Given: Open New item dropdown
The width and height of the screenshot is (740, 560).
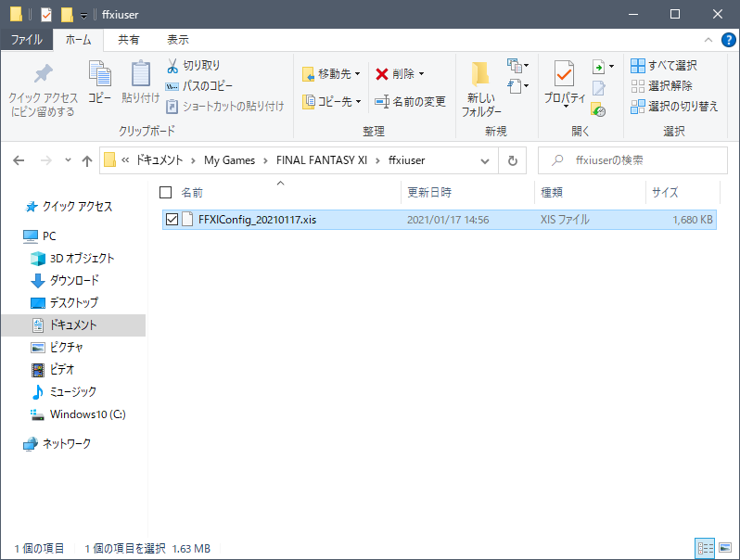Looking at the screenshot, I should [517, 66].
